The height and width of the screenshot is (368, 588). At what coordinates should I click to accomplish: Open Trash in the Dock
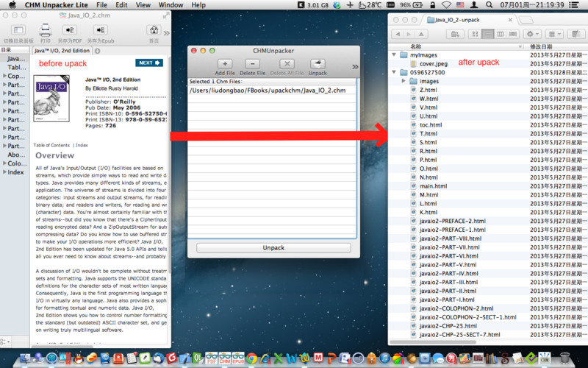point(564,358)
